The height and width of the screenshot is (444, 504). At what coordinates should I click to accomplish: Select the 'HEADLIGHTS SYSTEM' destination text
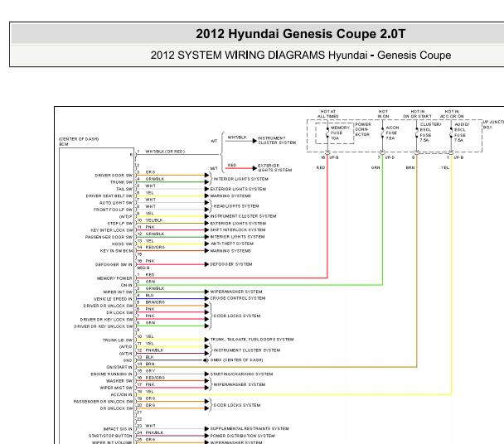[x=236, y=206]
